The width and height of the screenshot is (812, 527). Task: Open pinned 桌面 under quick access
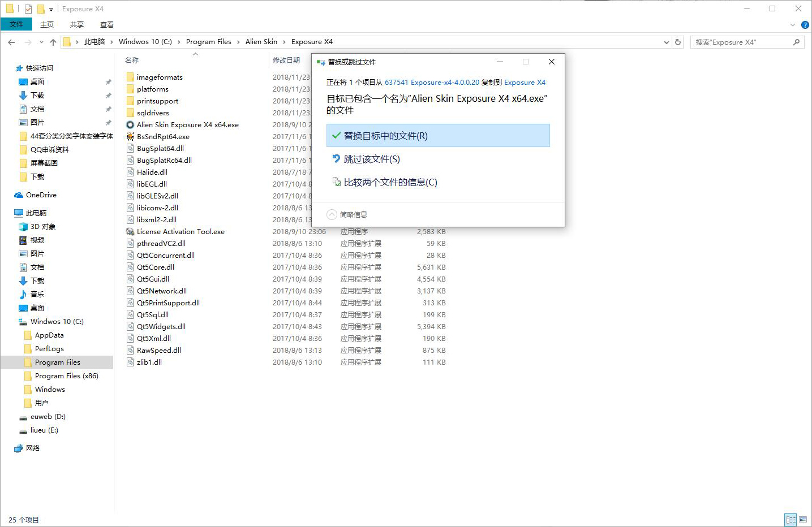[37, 82]
